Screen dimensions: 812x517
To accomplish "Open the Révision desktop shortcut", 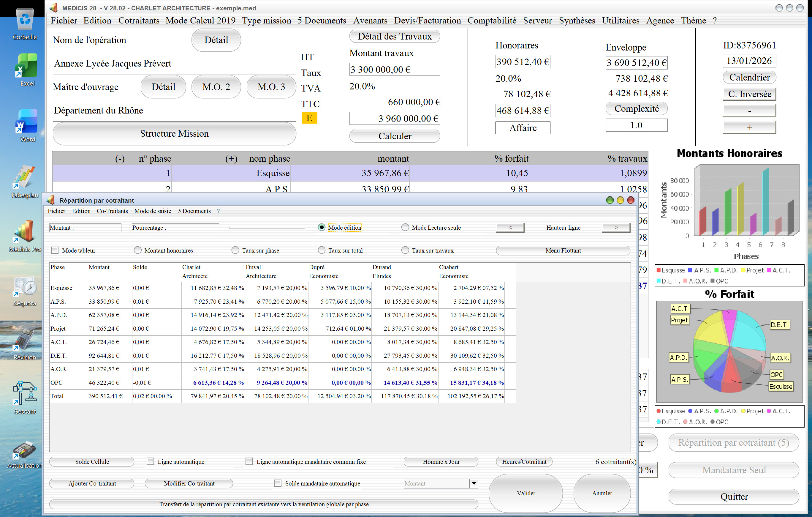I will pyautogui.click(x=24, y=344).
